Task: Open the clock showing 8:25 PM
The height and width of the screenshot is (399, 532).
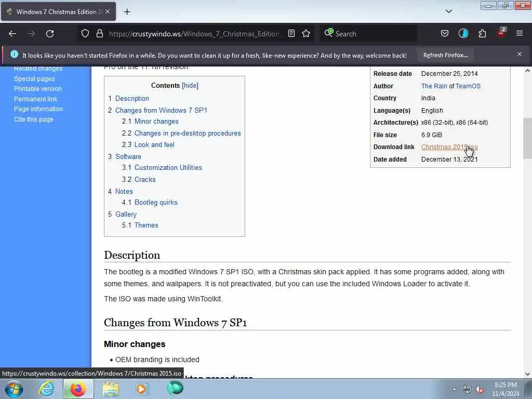Action: pyautogui.click(x=506, y=389)
